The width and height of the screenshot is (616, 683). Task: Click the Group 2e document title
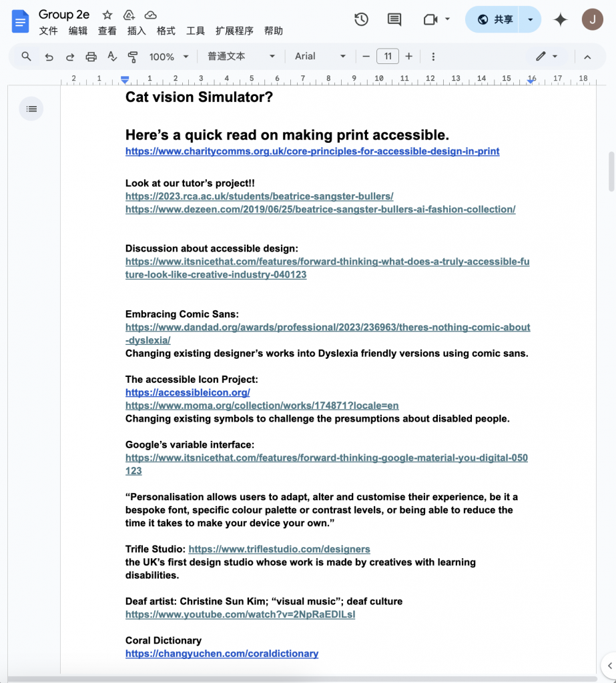pos(64,15)
